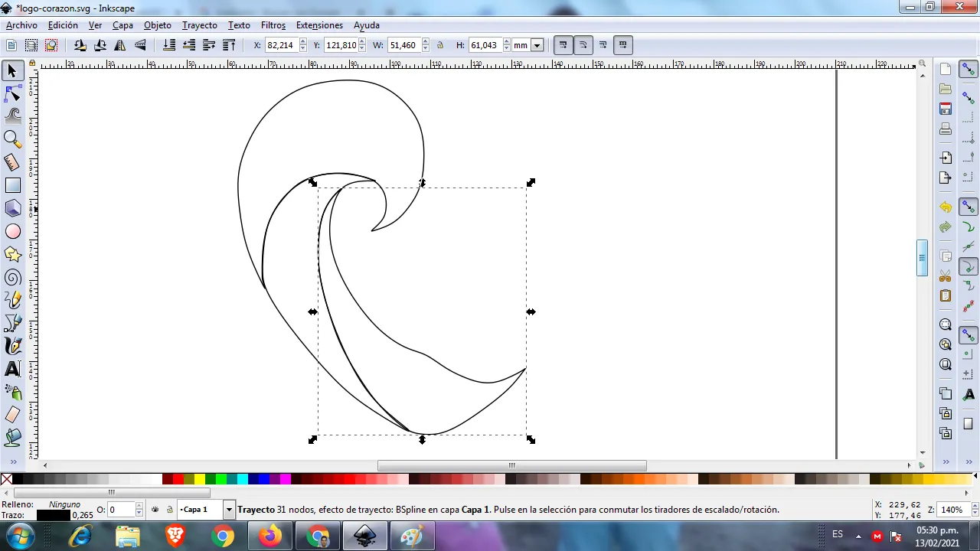
Task: Select the Node edit tool
Action: point(12,94)
